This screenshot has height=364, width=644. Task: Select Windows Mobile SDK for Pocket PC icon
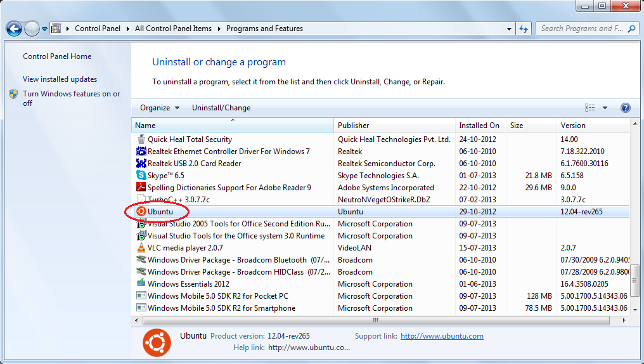pyautogui.click(x=141, y=296)
